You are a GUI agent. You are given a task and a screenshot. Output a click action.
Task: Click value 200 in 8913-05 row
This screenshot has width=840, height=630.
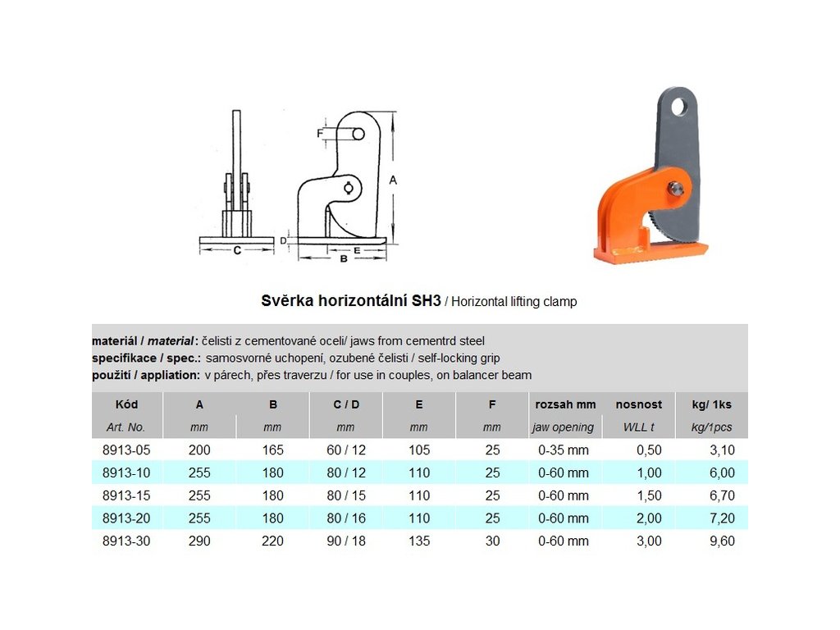199,450
